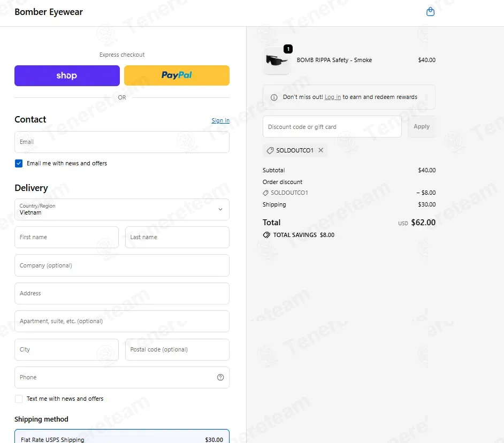Click the Sign in link

coord(220,120)
